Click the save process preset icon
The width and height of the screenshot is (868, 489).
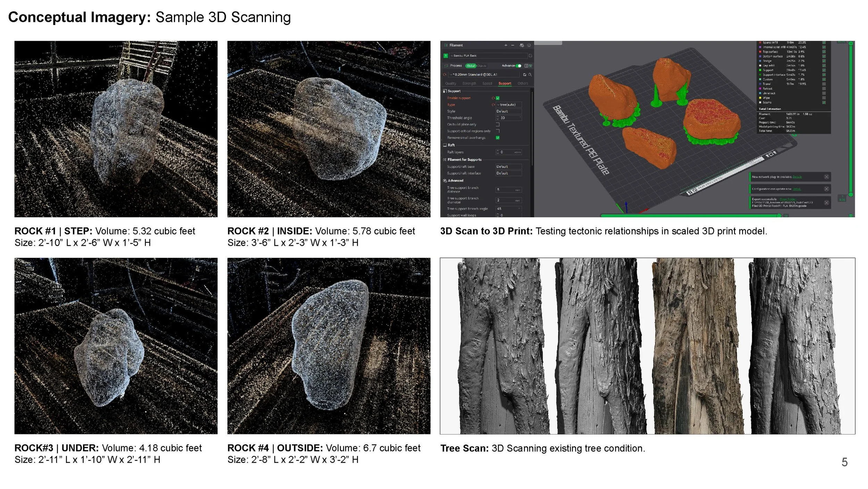coord(525,75)
